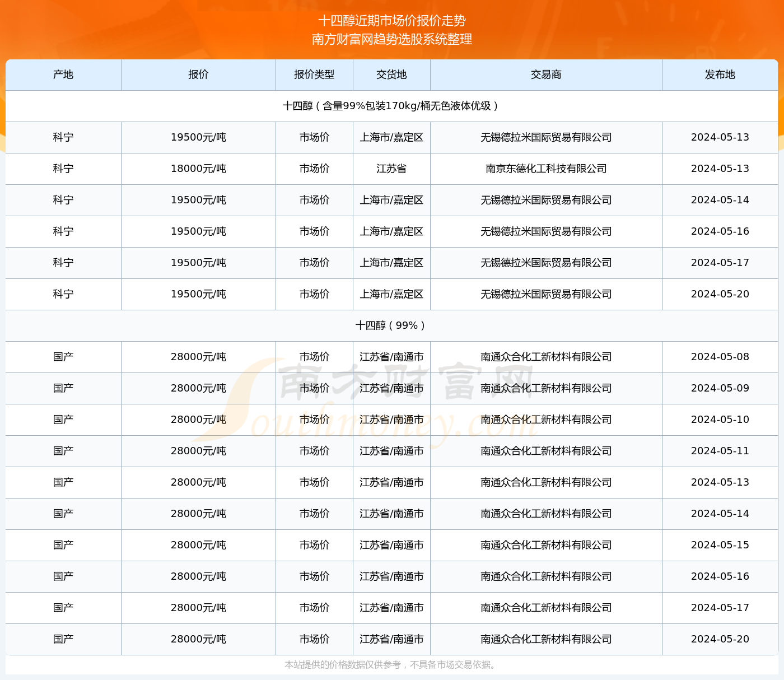Click the 江苏省 delivery cell in 18000 row
This screenshot has width=784, height=680.
pos(391,169)
